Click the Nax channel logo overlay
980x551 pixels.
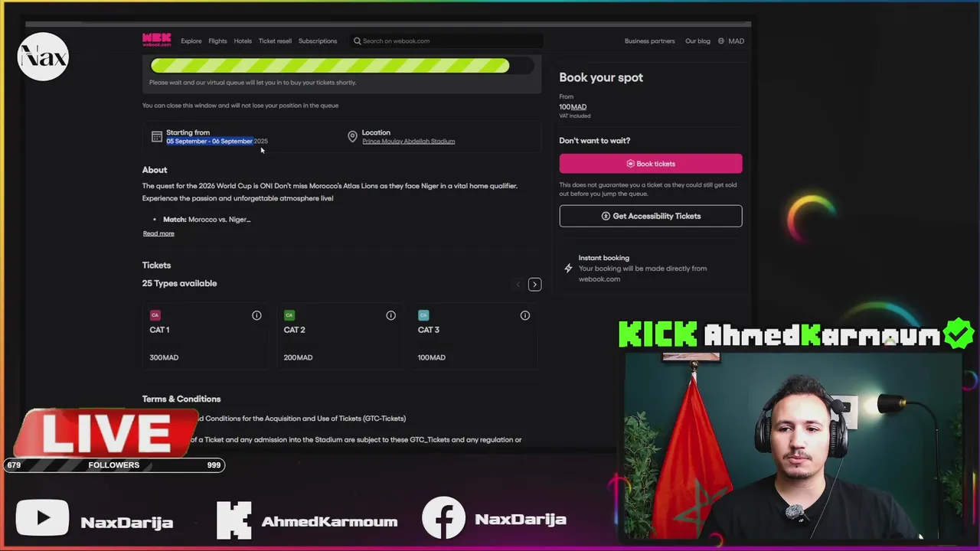(x=43, y=57)
